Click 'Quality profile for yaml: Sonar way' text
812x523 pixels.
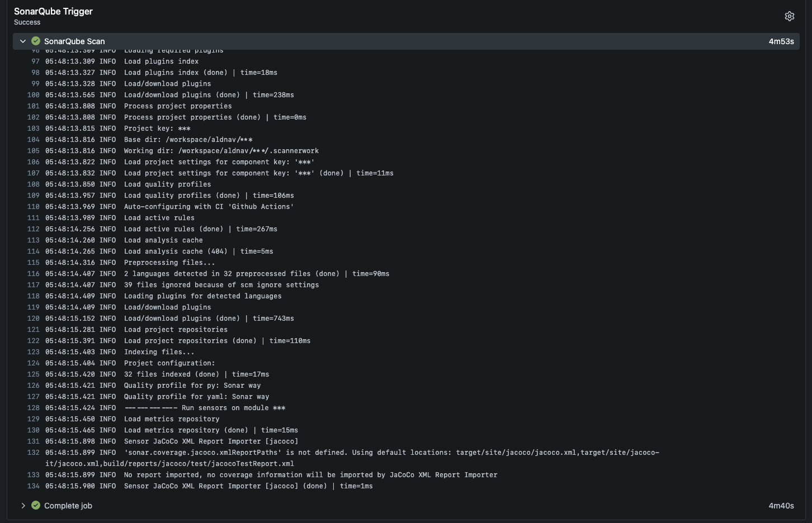click(x=197, y=397)
